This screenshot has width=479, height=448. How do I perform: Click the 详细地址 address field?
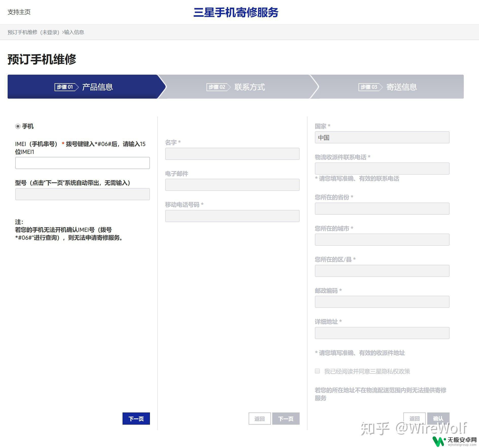(x=382, y=333)
